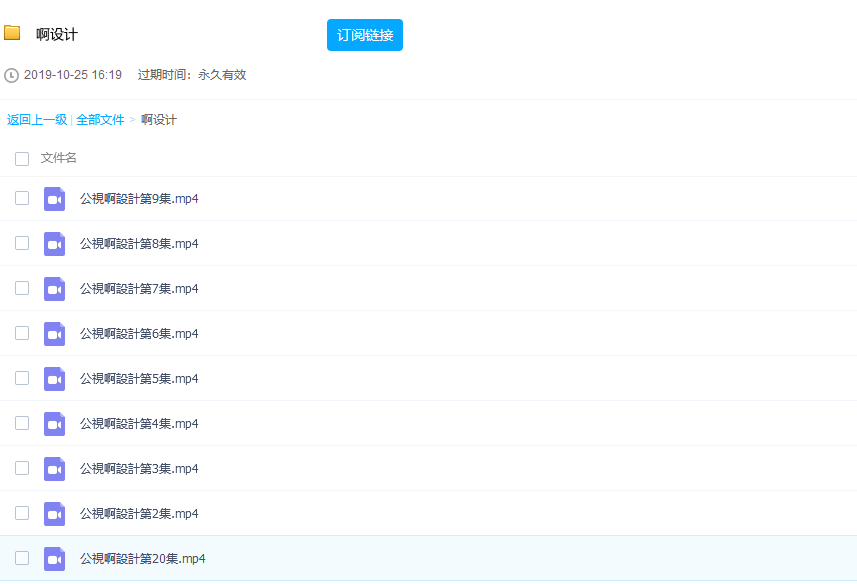Select the checkbox for 公視啊設計第4集.mp4
This screenshot has height=584, width=857.
click(22, 423)
